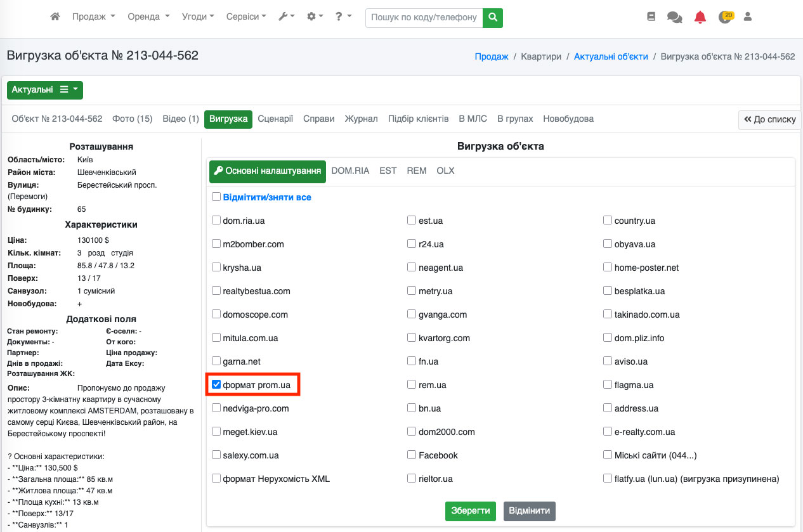803x532 pixels.
Task: Click the green search magnifier button
Action: pyautogui.click(x=492, y=17)
